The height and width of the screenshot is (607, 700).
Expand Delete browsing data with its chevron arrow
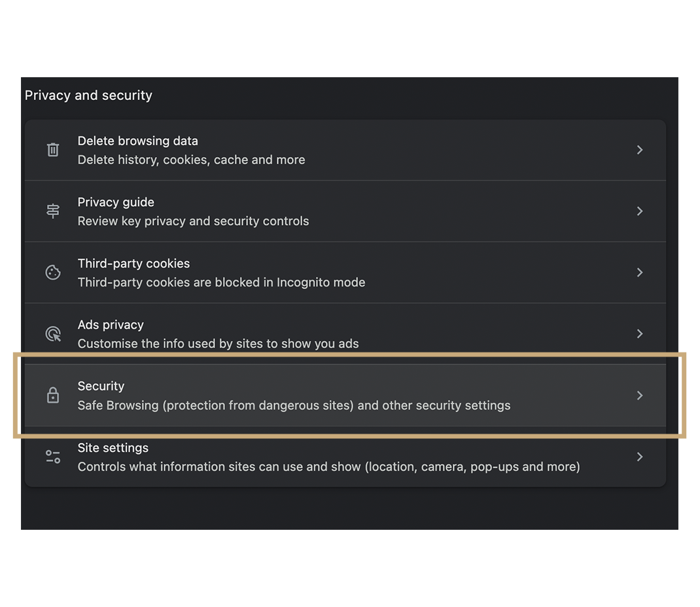[x=640, y=150]
